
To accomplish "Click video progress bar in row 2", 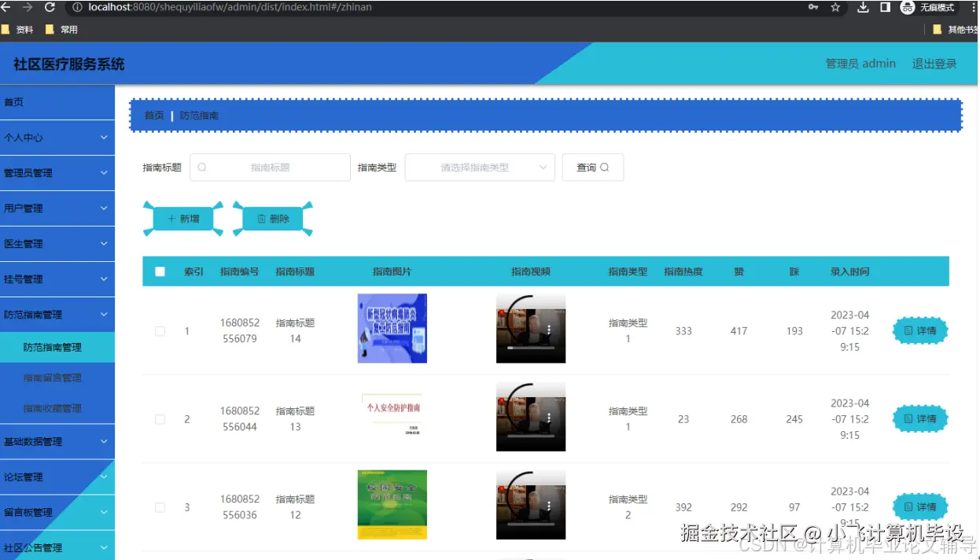I will pos(531,435).
